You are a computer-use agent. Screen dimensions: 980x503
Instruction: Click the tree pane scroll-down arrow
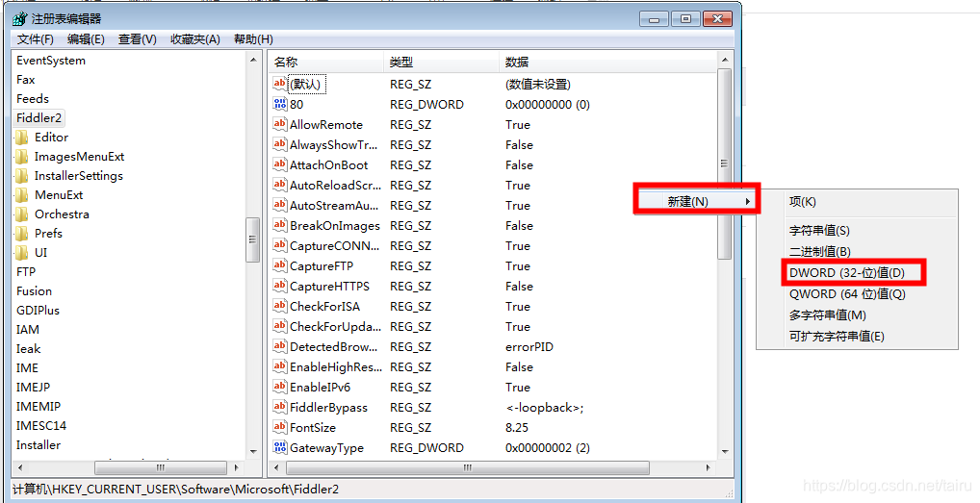point(253,451)
